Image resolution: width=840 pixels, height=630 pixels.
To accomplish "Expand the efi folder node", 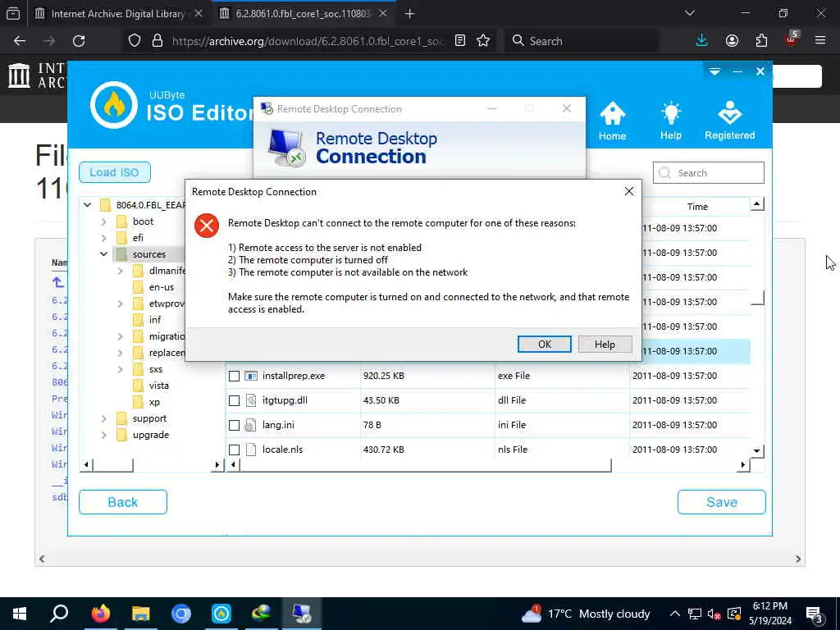I will (x=104, y=238).
